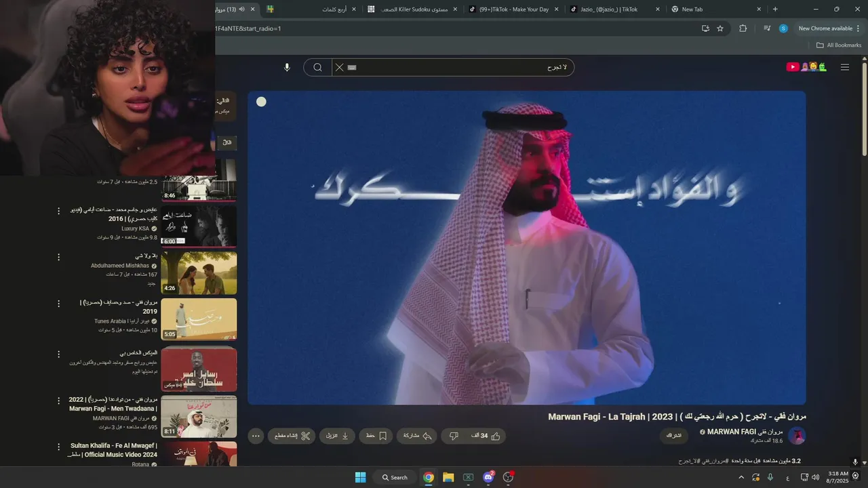The height and width of the screenshot is (488, 868).
Task: Click the page vertical scrollbar
Action: pos(864,108)
